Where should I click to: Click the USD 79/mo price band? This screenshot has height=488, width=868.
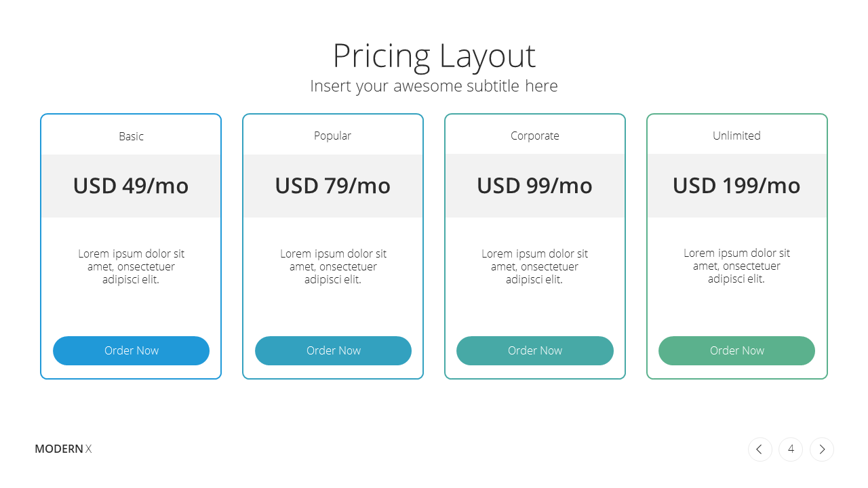click(x=333, y=186)
